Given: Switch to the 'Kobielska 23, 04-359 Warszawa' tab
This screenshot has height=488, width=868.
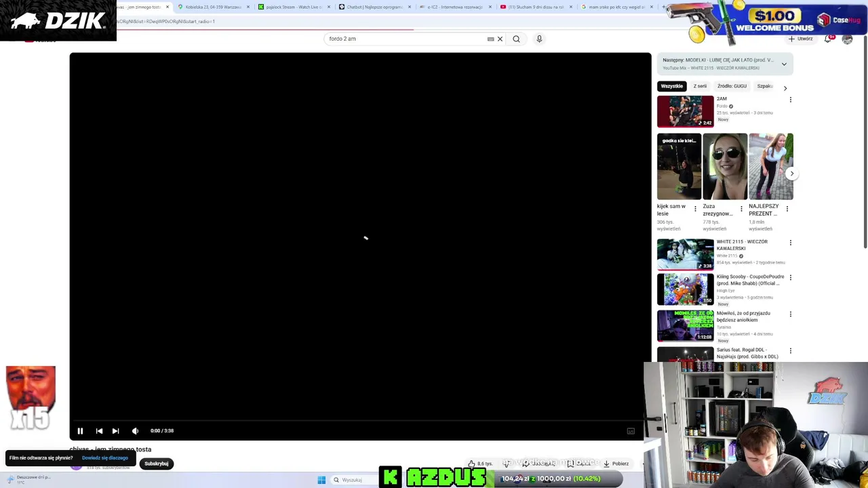Looking at the screenshot, I should (210, 7).
